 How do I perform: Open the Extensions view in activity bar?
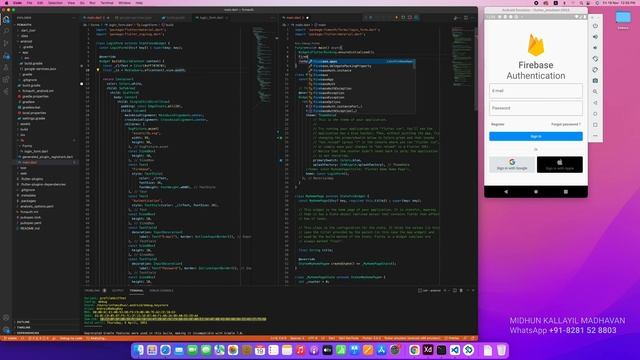point(6,80)
